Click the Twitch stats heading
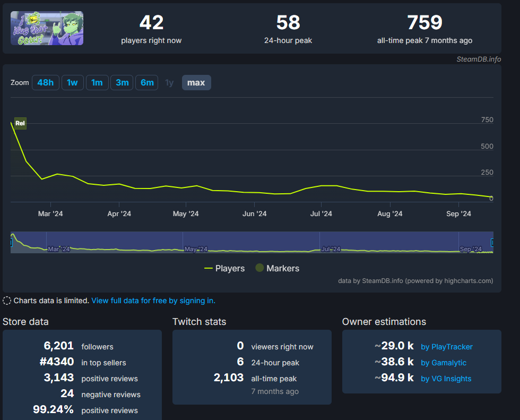520x420 pixels. click(x=200, y=321)
